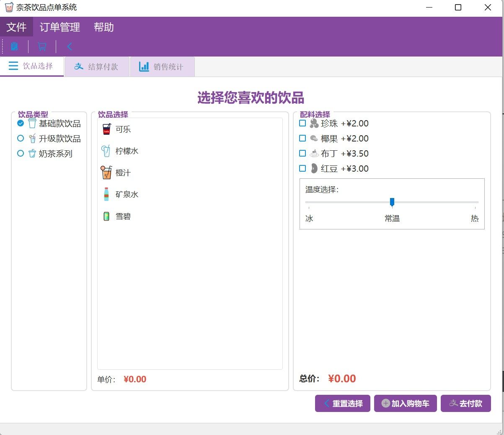
Task: Choose 雪碧 from the drink list
Action: click(123, 216)
